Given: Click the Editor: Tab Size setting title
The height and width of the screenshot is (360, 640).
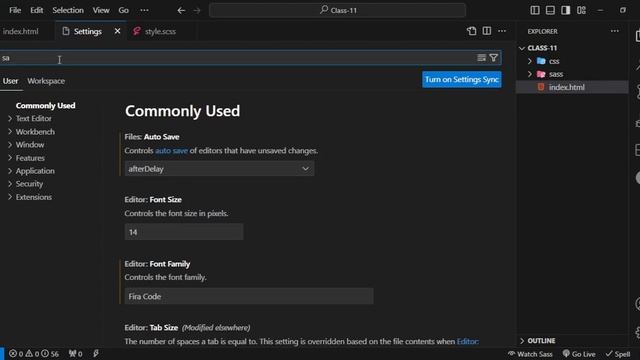Looking at the screenshot, I should (151, 328).
